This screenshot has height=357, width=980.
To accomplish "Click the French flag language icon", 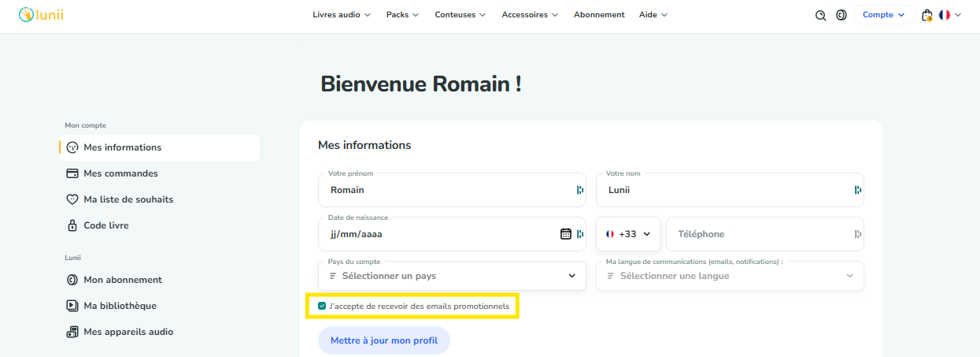I will tap(945, 15).
